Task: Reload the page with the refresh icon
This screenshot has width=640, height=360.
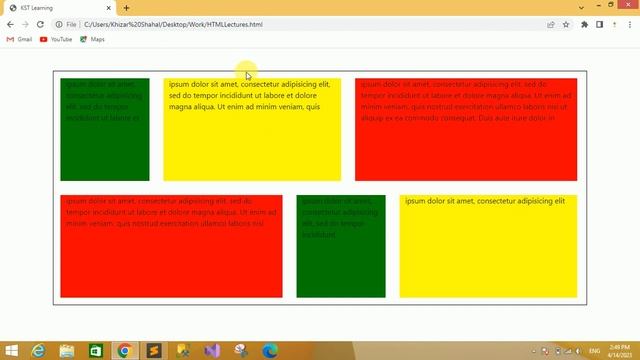Action: tap(40, 24)
